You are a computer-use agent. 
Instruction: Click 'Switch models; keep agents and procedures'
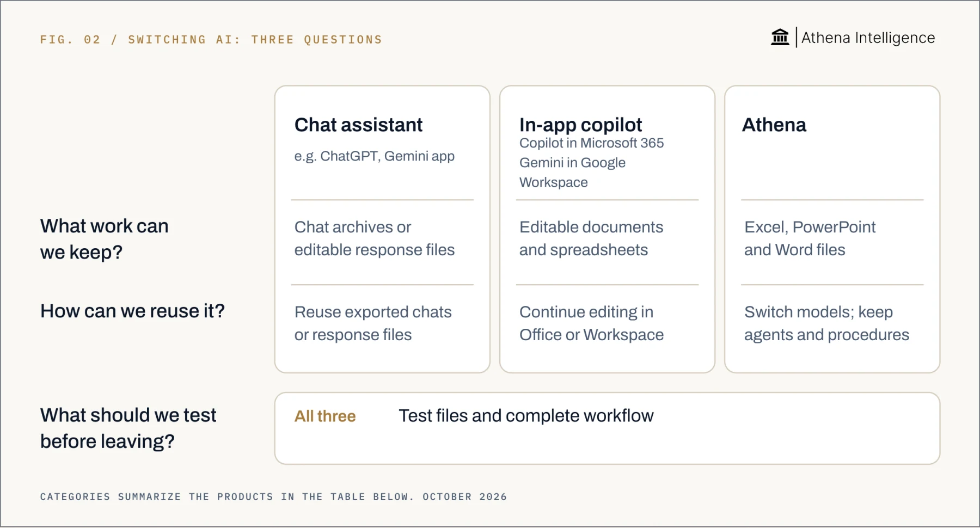(x=826, y=323)
